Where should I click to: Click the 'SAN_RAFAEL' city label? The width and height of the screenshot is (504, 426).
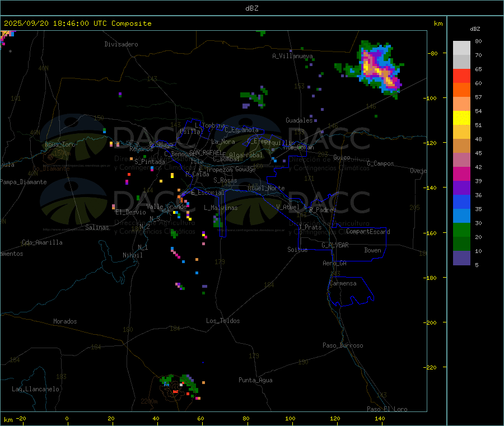pos(206,152)
